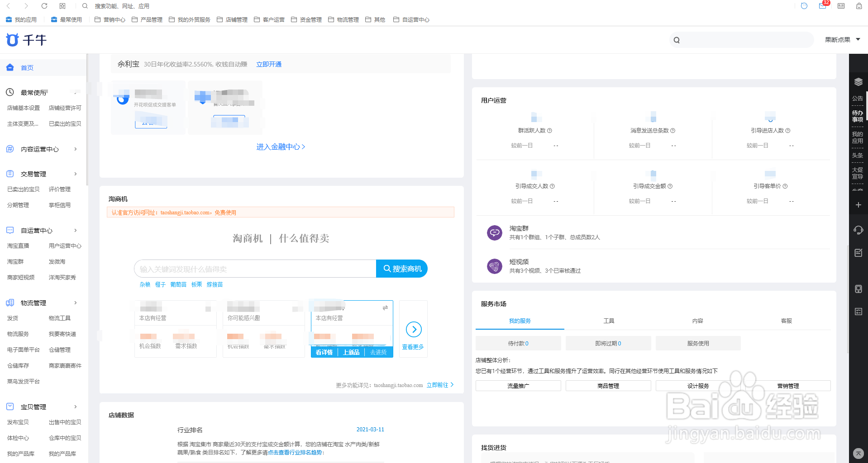This screenshot has width=868, height=463.
Task: Open 资金管理 bookmark menu
Action: [306, 19]
